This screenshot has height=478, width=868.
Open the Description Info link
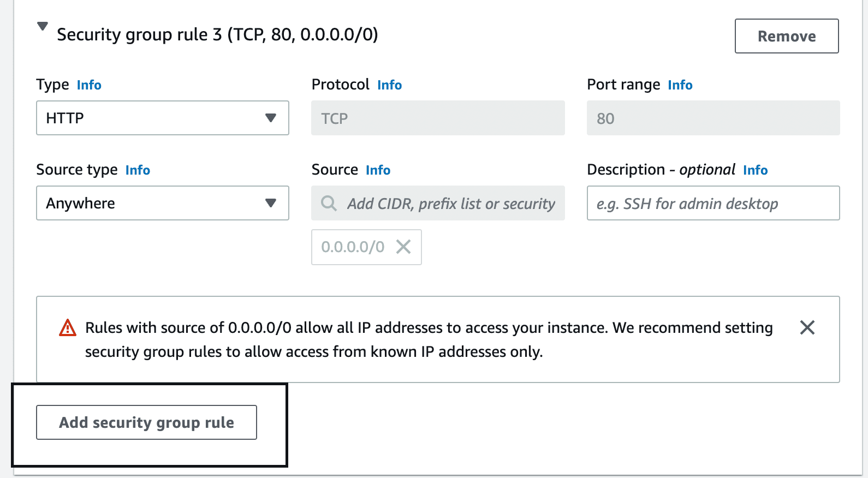[756, 170]
